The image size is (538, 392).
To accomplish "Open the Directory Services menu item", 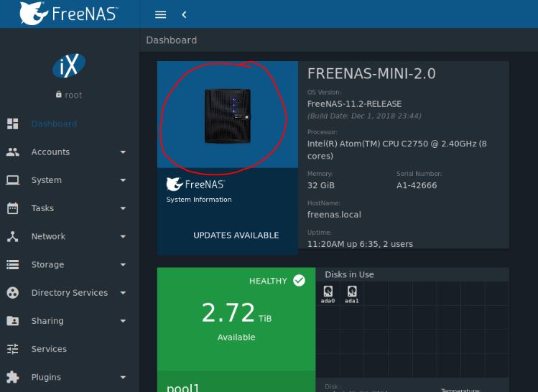I will point(70,292).
